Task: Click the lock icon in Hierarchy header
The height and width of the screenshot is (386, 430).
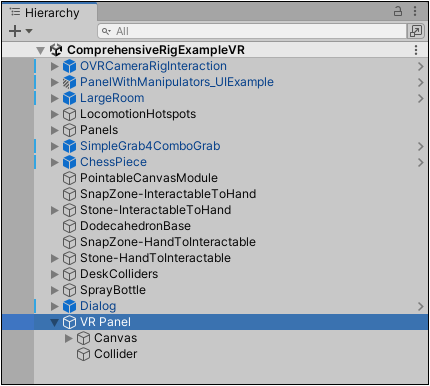Action: [398, 11]
